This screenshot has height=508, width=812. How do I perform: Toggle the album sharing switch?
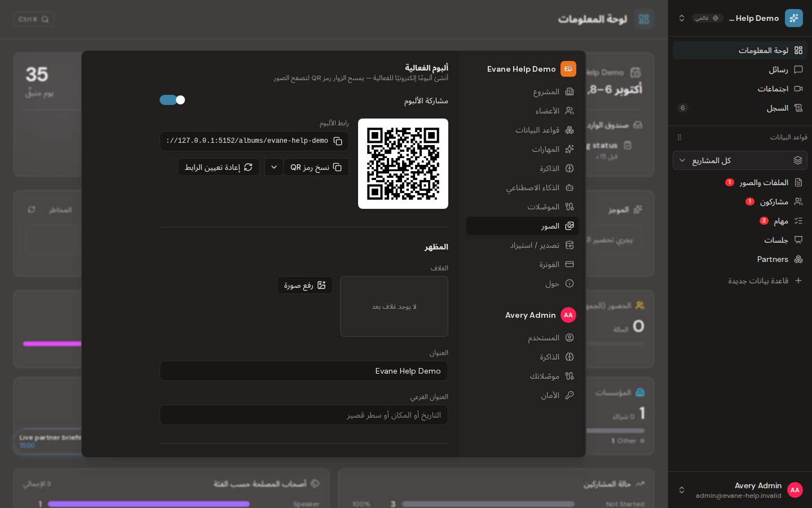tap(172, 100)
